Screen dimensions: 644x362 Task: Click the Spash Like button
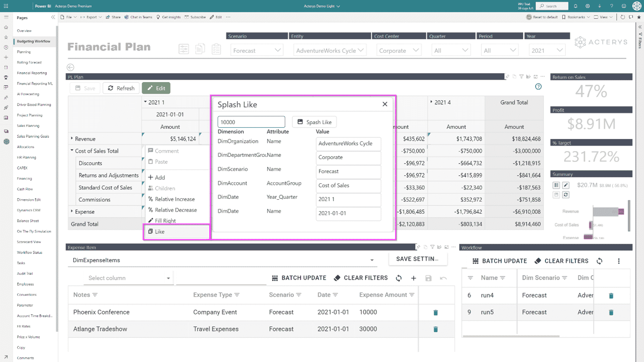pos(314,122)
